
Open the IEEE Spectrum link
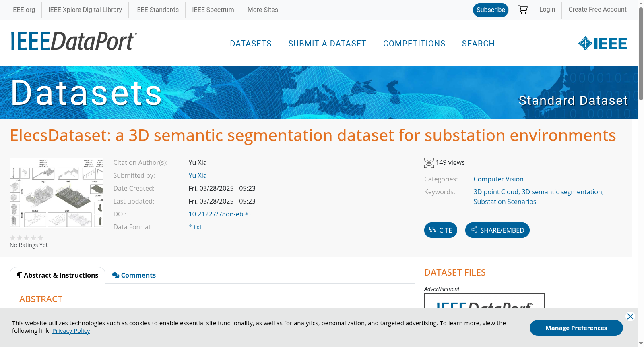[213, 10]
